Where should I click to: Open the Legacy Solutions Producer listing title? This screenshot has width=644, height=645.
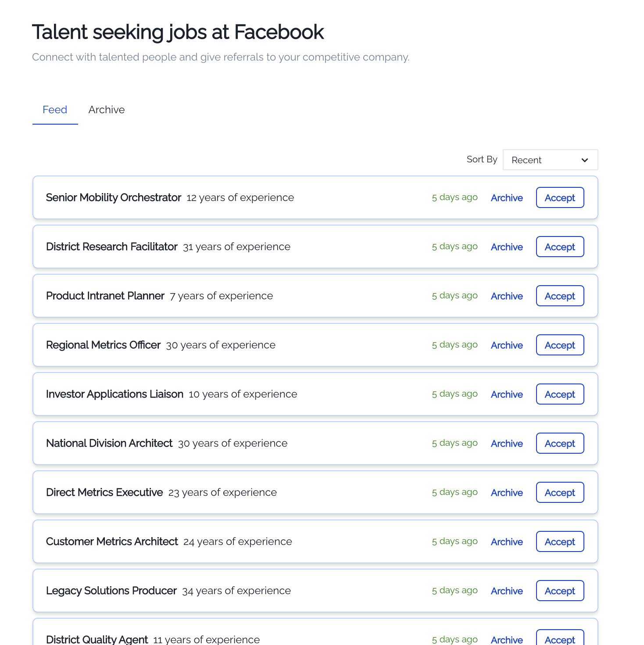[x=111, y=591]
